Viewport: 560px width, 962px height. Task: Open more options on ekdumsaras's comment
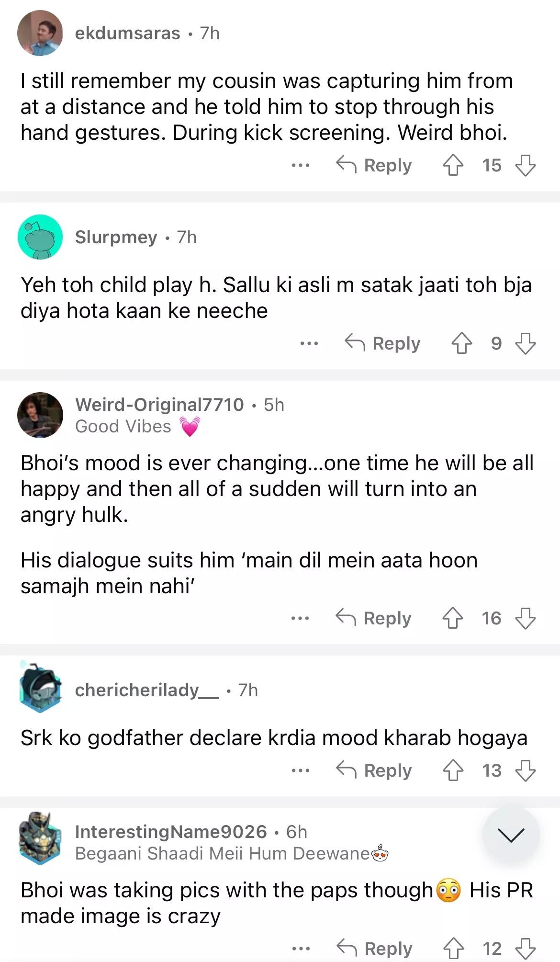coord(301,165)
